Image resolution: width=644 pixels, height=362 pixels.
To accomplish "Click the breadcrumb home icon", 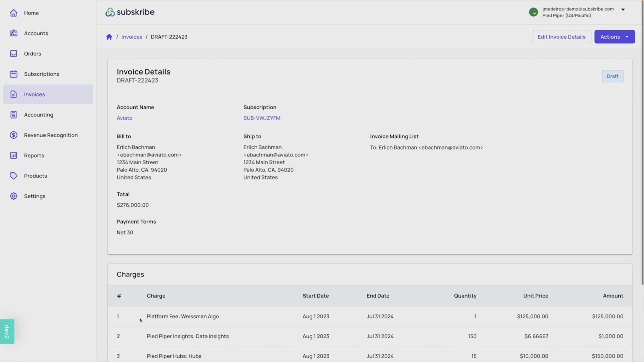I will 109,37.
